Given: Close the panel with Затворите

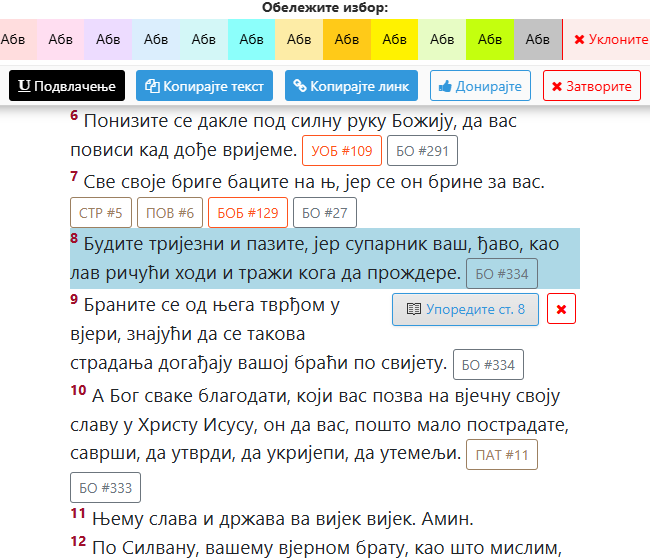Looking at the screenshot, I should [592, 86].
